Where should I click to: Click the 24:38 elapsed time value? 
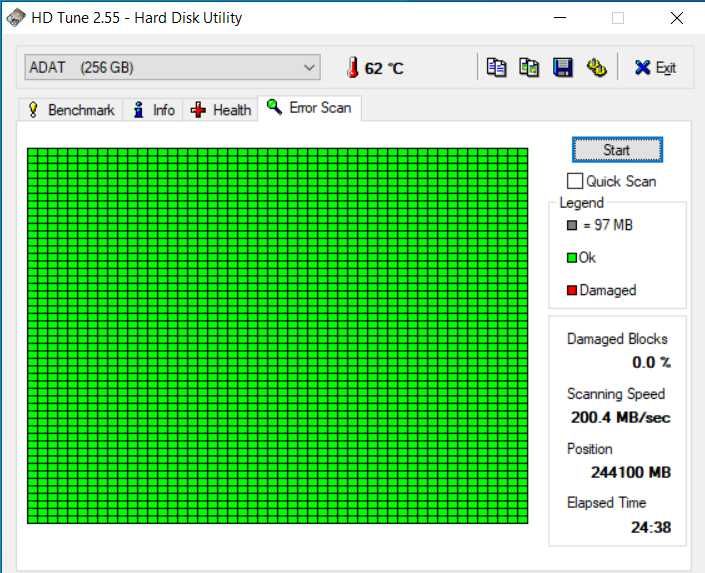pyautogui.click(x=651, y=527)
